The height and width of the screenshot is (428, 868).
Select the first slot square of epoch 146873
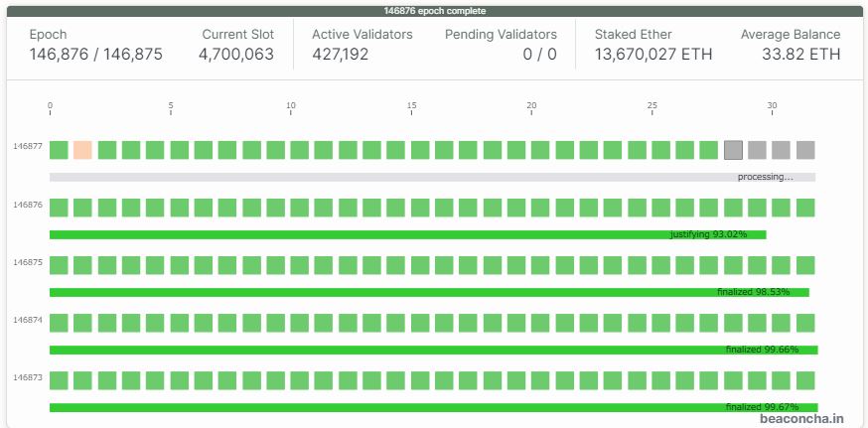[59, 380]
